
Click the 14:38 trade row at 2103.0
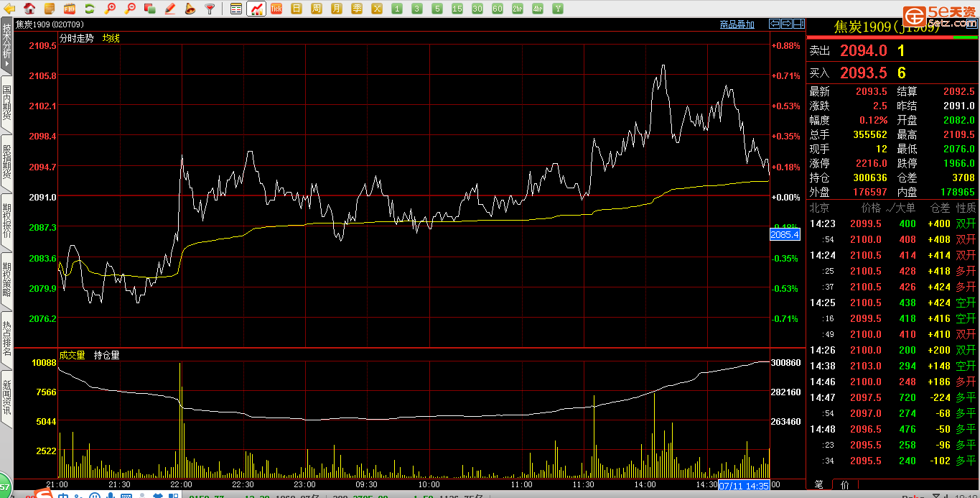point(892,366)
